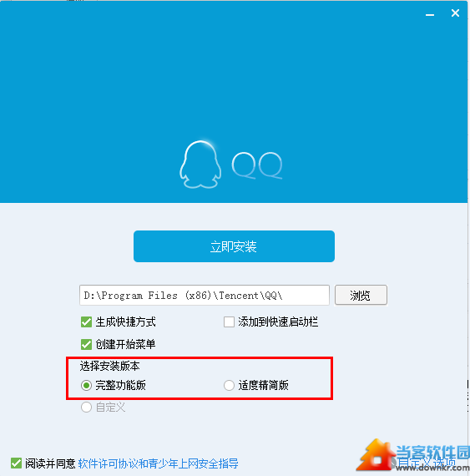Image resolution: width=470 pixels, height=476 pixels.
Task: Close the QQ installer window
Action: [x=455, y=13]
